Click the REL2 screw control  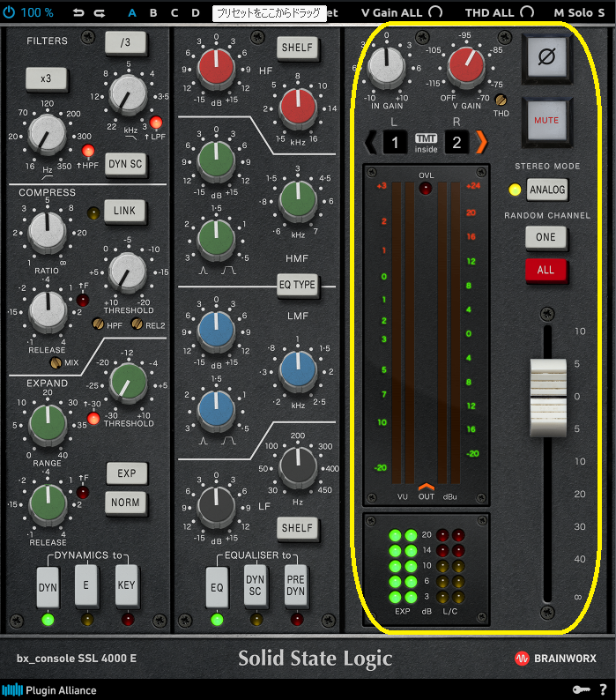tap(137, 324)
